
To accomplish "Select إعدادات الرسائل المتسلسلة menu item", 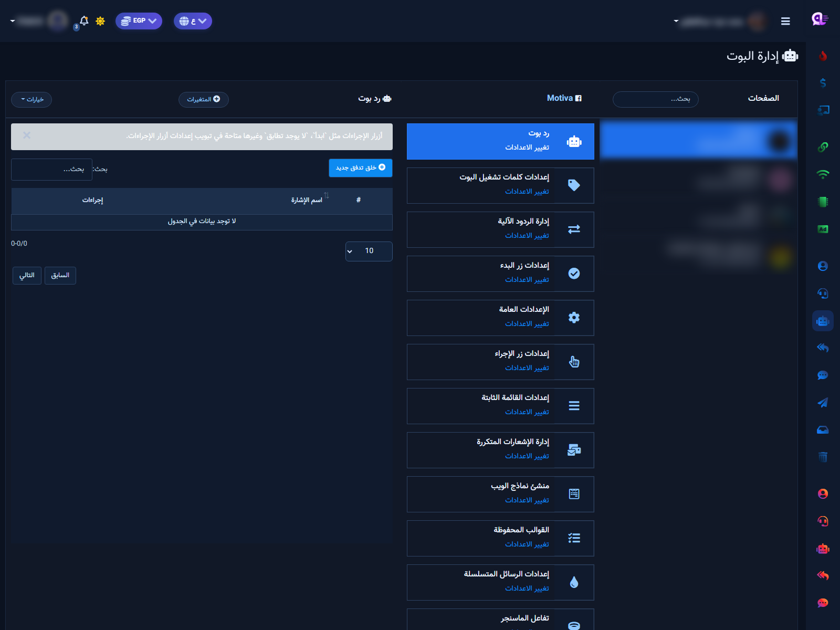I will (x=500, y=582).
